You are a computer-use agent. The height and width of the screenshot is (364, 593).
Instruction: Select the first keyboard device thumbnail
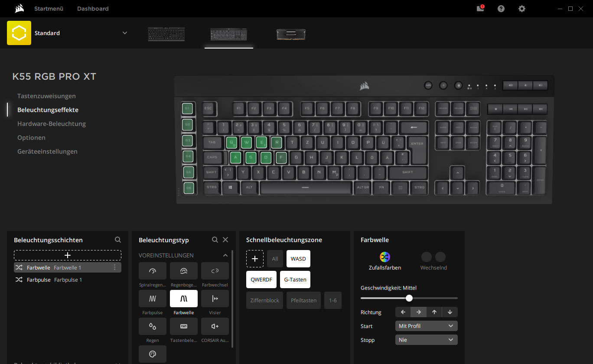point(166,34)
